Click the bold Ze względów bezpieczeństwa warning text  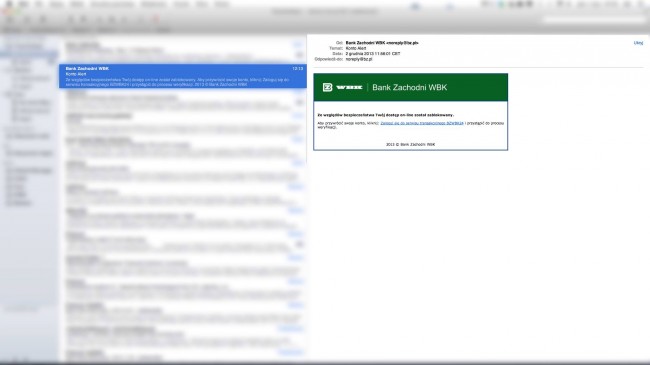386,115
